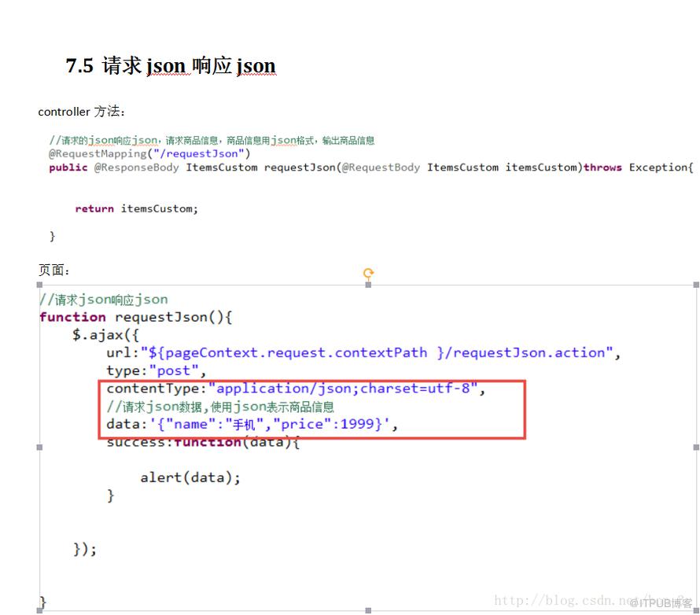Click the url line with "requestJson.action"

point(363,353)
